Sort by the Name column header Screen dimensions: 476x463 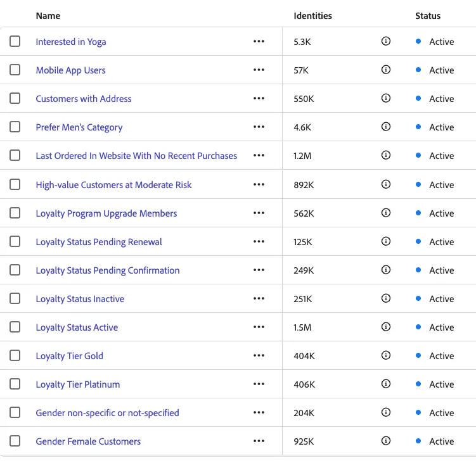click(48, 16)
